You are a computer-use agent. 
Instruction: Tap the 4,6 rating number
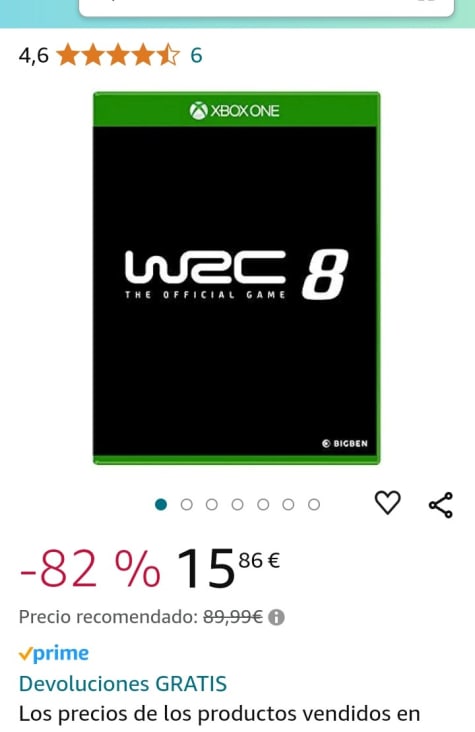tap(34, 56)
